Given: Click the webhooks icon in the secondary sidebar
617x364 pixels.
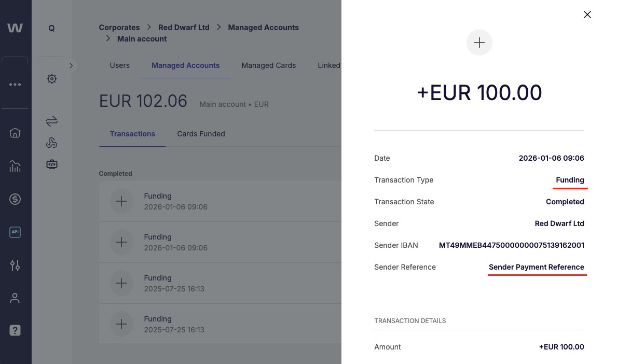Looking at the screenshot, I should tap(51, 143).
